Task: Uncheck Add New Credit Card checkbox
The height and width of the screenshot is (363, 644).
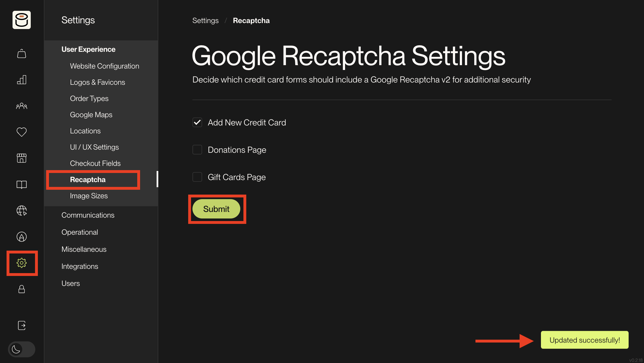Action: tap(197, 122)
